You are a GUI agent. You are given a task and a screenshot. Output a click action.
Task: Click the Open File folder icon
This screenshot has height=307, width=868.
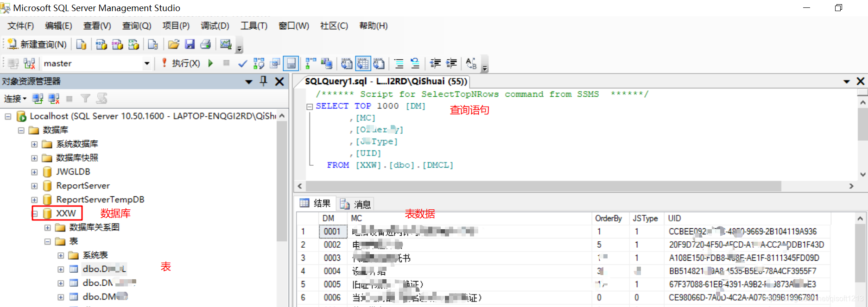tap(173, 44)
